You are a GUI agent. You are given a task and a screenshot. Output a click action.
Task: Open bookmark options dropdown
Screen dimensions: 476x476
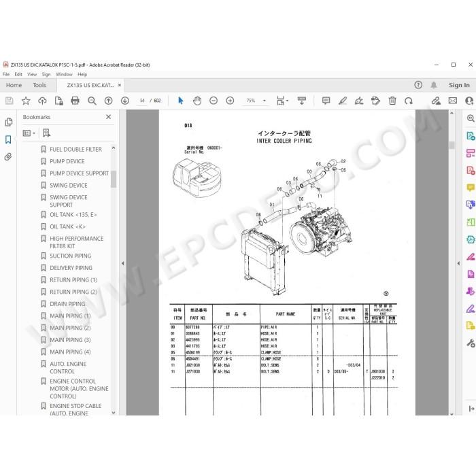(29, 133)
